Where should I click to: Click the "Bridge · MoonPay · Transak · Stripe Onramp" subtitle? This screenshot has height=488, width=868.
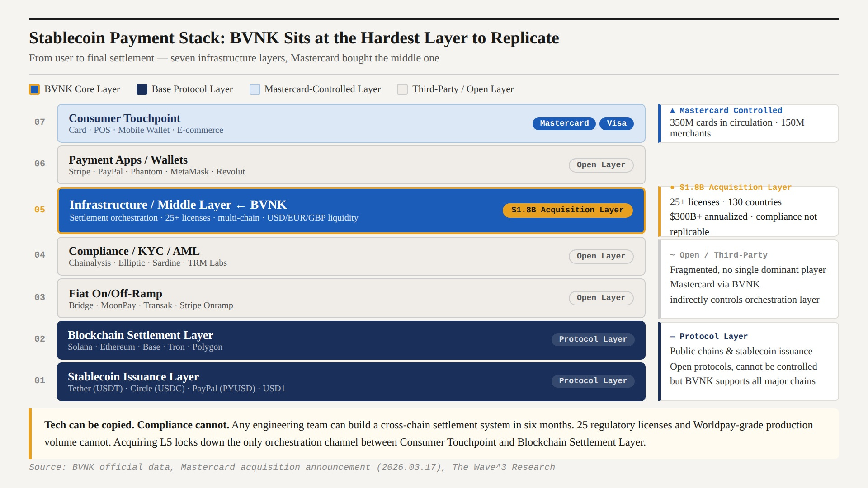(x=151, y=305)
